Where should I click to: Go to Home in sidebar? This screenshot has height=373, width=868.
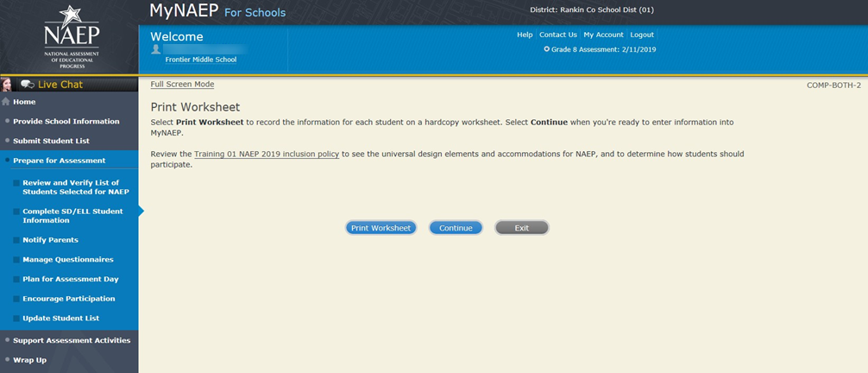[24, 102]
